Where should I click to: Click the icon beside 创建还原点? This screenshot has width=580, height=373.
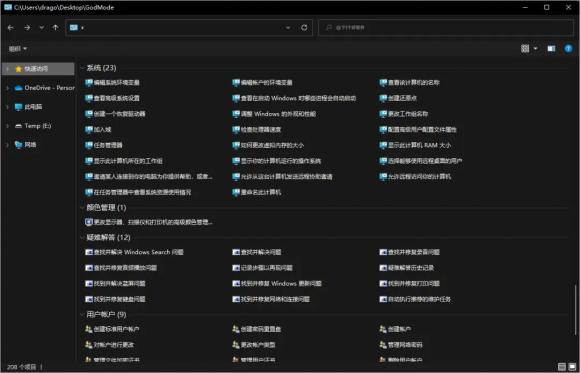(x=383, y=98)
